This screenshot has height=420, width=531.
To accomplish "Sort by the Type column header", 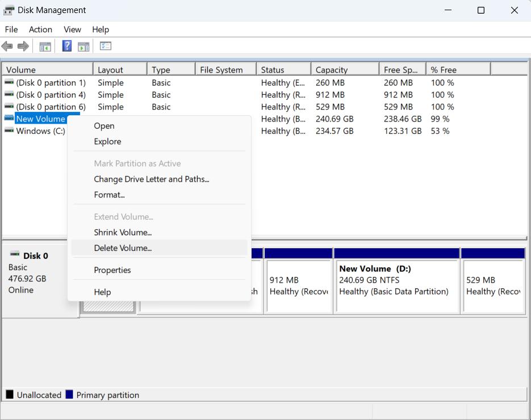I will click(x=172, y=70).
